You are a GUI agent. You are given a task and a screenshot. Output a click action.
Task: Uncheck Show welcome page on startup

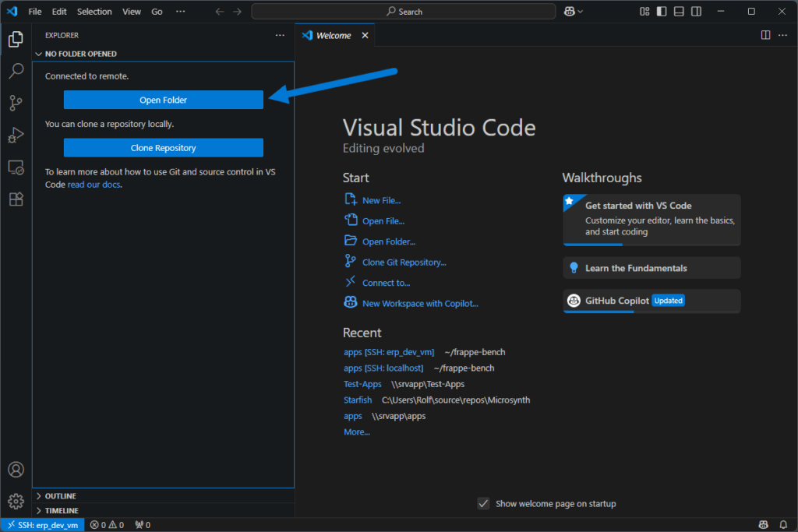(483, 503)
